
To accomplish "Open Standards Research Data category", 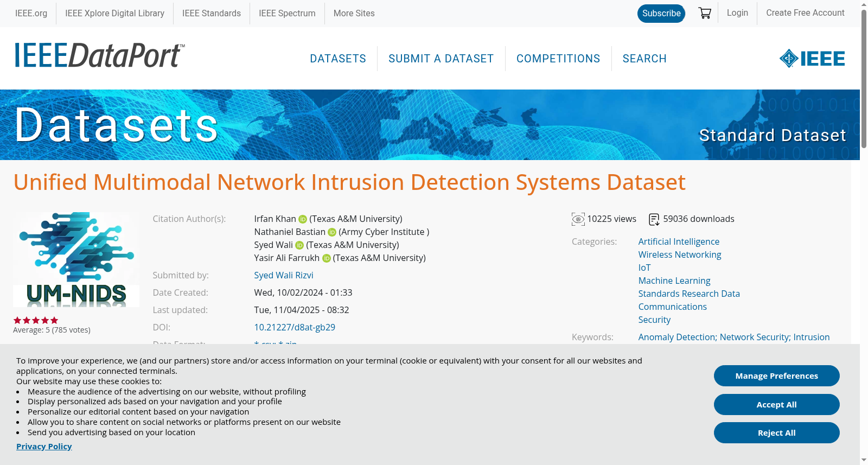I will (x=689, y=294).
